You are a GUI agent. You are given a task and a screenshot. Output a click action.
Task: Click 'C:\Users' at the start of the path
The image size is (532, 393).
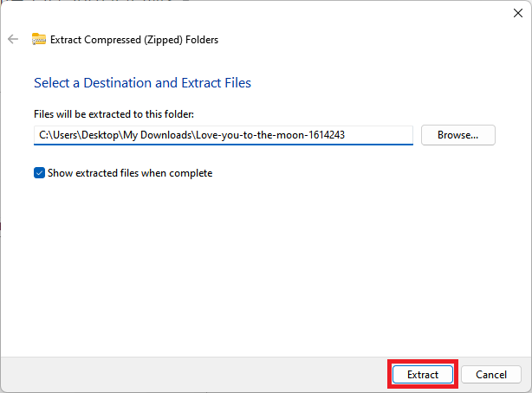click(59, 135)
